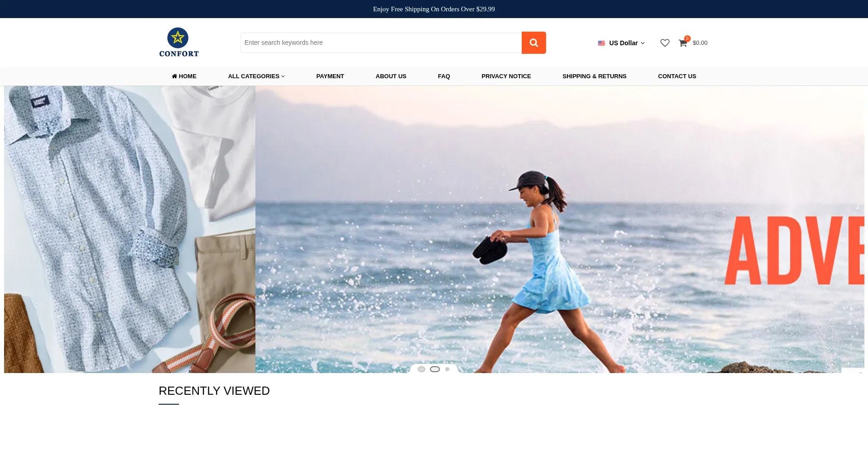Screen dimensions: 868x449
Task: Open the wishlist heart icon
Action: tap(665, 43)
